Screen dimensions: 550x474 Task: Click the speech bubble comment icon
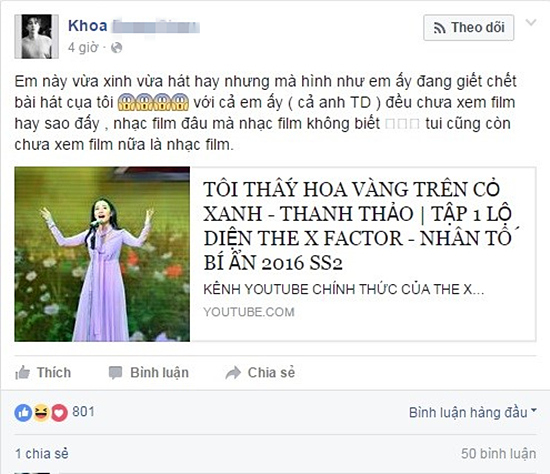tap(115, 373)
